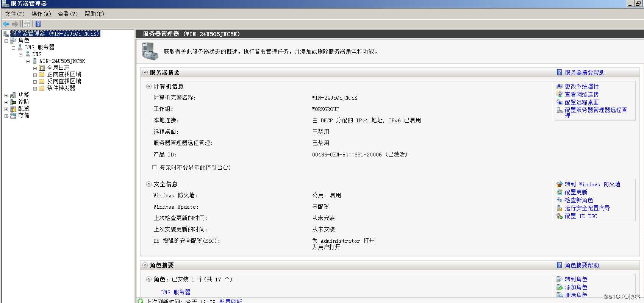Screen dimensions: 644x303
Task: Click the icon beside 查看网络连接
Action: click(x=560, y=95)
